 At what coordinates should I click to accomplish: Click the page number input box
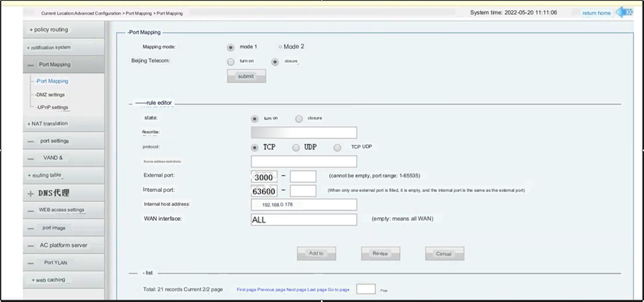pyautogui.click(x=366, y=289)
